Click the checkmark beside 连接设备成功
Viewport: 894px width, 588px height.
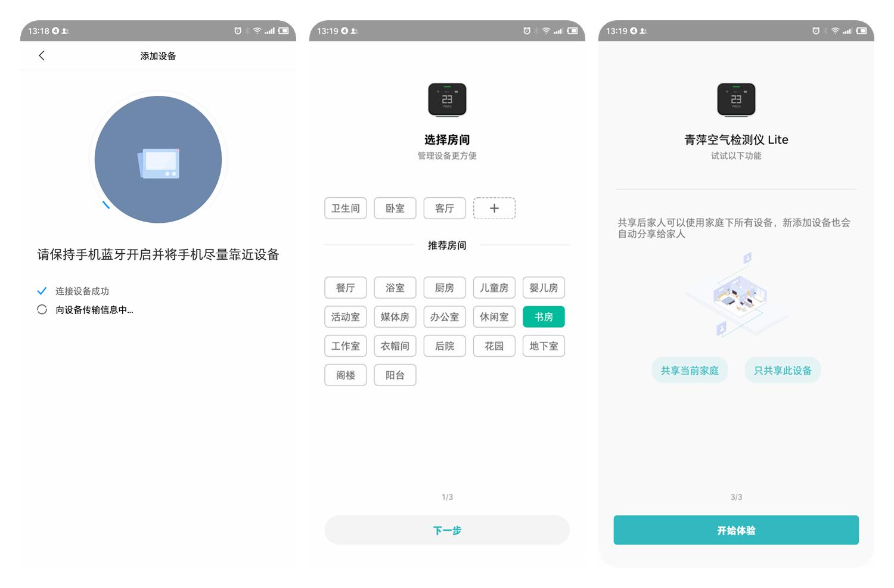click(x=42, y=291)
